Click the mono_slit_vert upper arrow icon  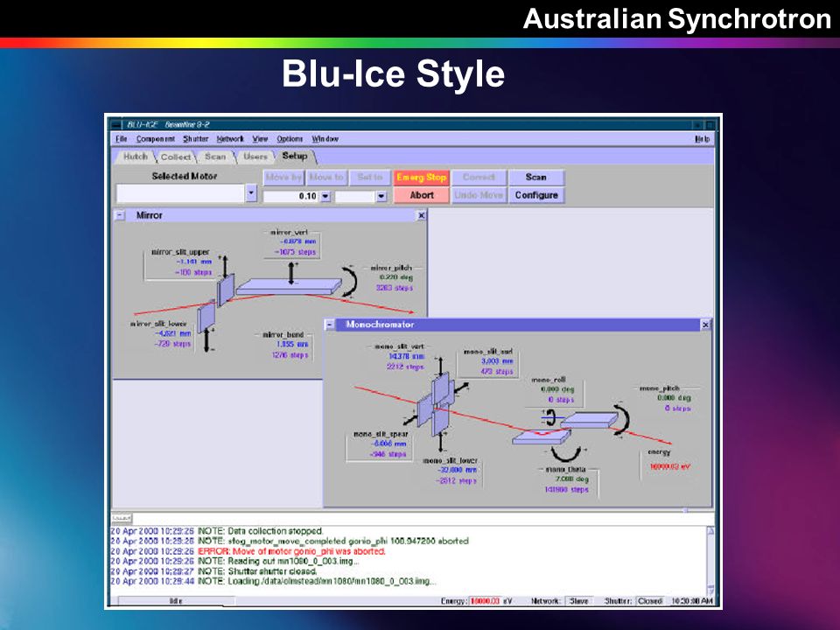click(441, 367)
